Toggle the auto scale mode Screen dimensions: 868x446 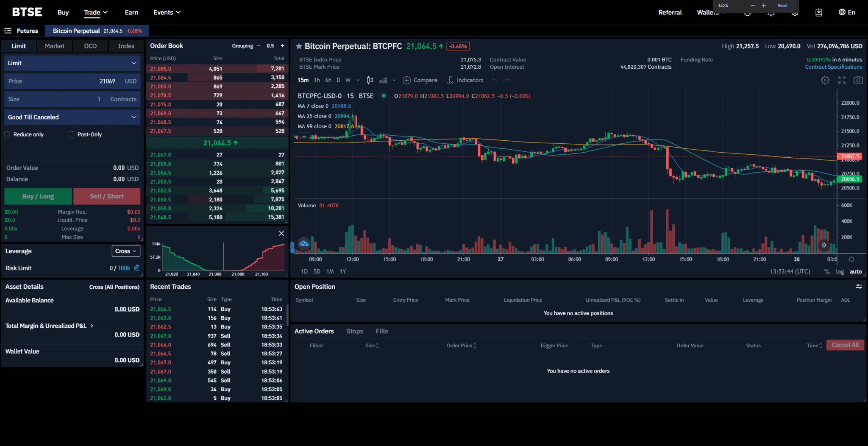tap(856, 272)
